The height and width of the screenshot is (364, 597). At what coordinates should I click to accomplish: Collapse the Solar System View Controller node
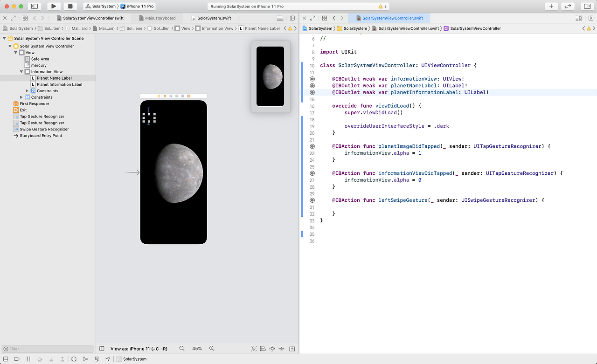point(10,46)
